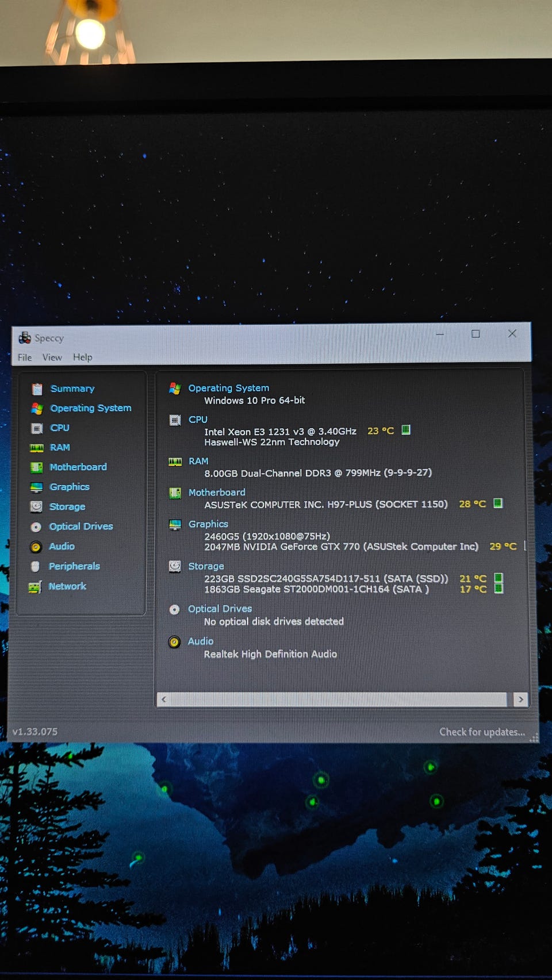Open the View menu
The height and width of the screenshot is (980, 552).
(x=52, y=357)
